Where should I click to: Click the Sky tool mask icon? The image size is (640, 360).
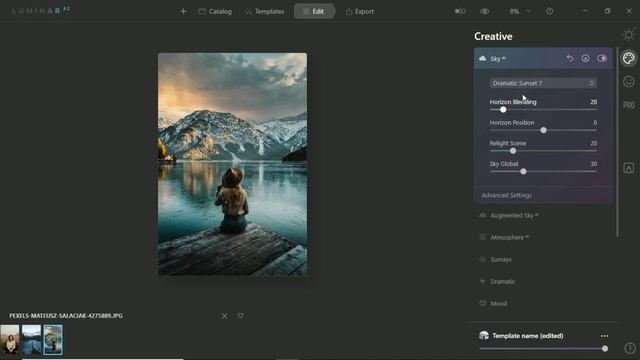coord(585,58)
